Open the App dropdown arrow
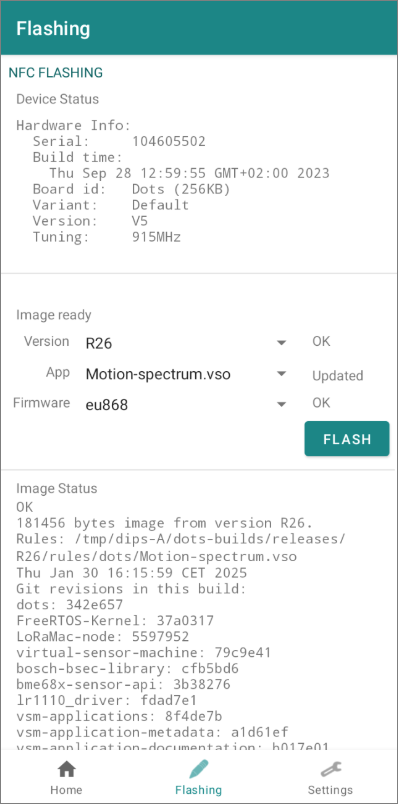 pyautogui.click(x=281, y=374)
